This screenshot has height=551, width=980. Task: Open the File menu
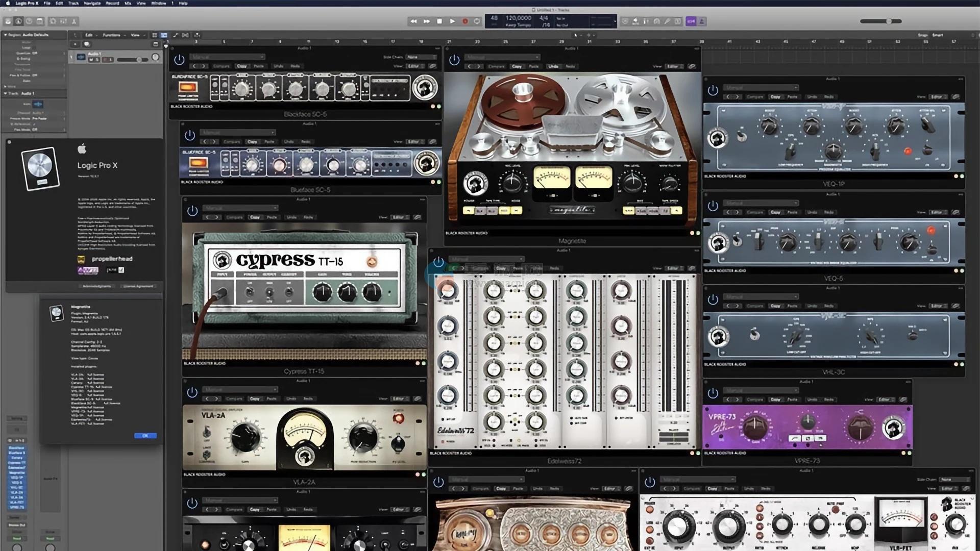(x=47, y=3)
